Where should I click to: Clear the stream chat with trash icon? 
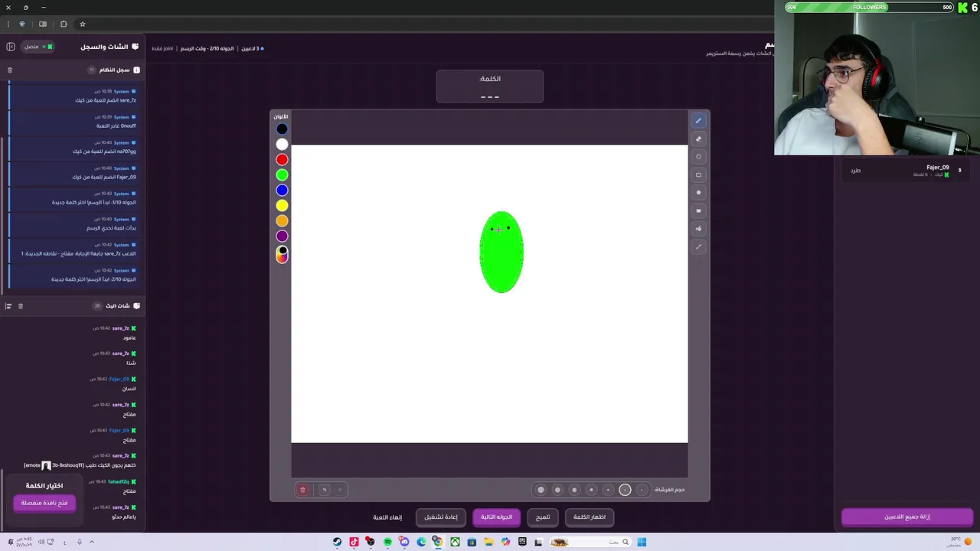click(21, 306)
